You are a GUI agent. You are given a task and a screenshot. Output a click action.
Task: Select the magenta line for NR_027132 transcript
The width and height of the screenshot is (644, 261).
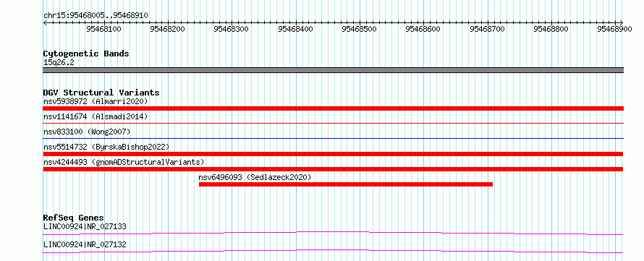point(333,251)
